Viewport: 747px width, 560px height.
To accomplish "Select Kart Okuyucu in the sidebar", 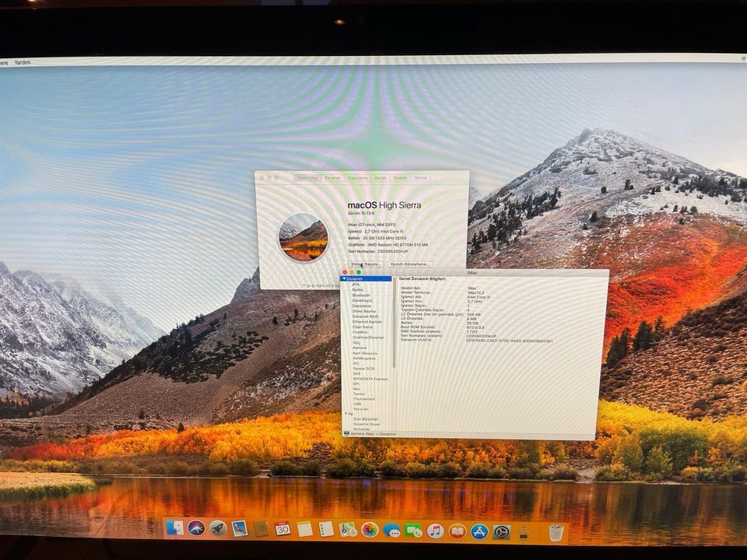I will tap(365, 353).
